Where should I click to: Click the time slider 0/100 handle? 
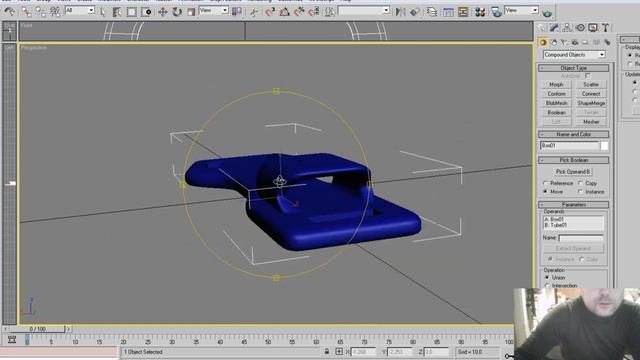click(x=37, y=329)
